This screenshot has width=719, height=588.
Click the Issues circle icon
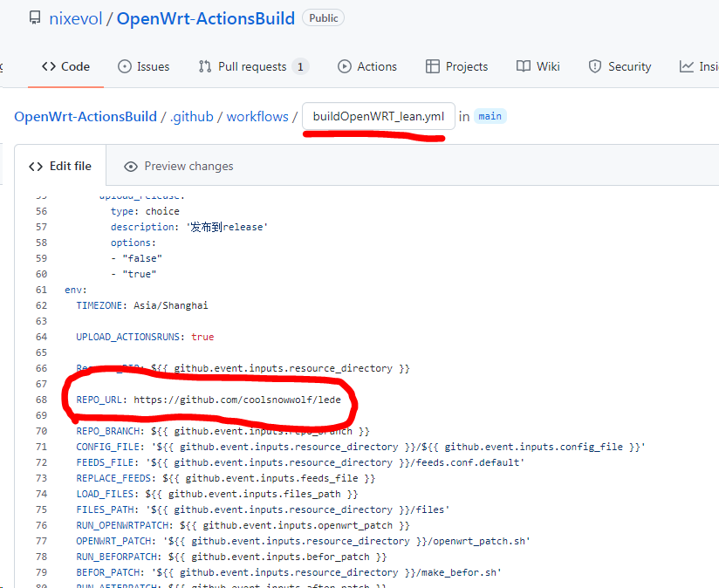(125, 66)
